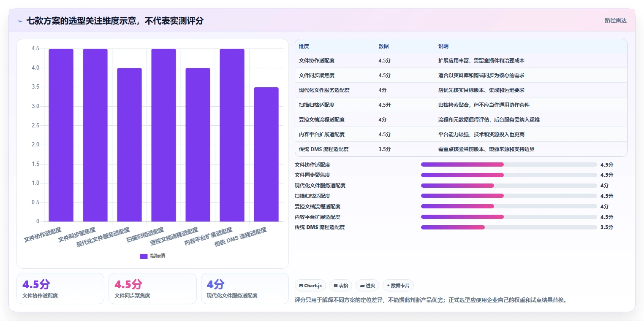
Task: Click the 文件同步聚焦度 progress bar
Action: click(x=509, y=175)
